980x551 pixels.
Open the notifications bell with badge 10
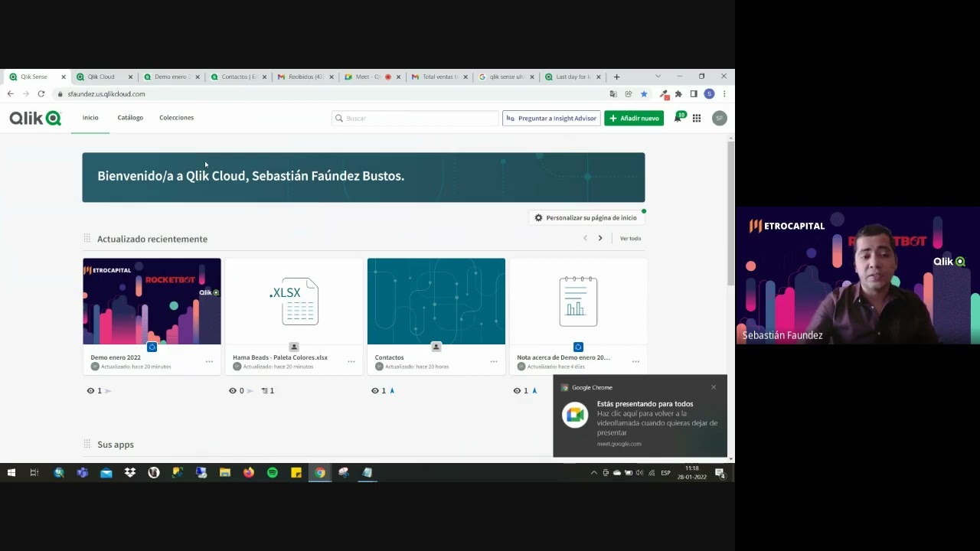coord(678,118)
